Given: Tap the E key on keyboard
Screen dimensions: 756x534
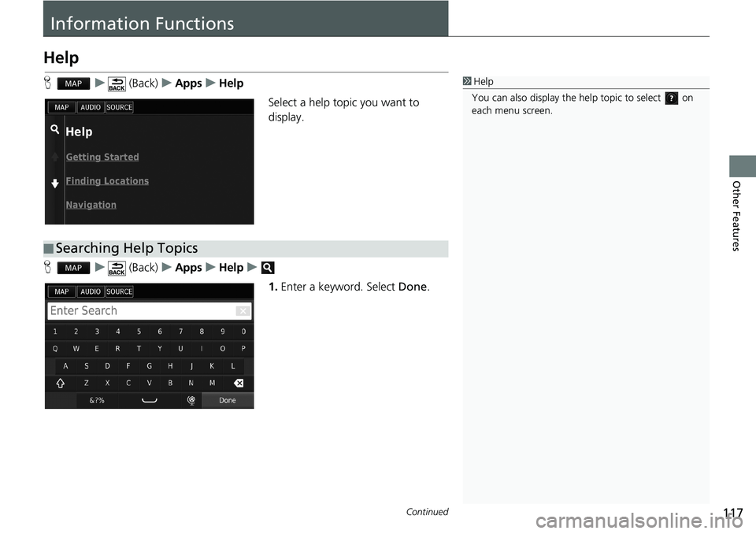Looking at the screenshot, I should 97,348.
